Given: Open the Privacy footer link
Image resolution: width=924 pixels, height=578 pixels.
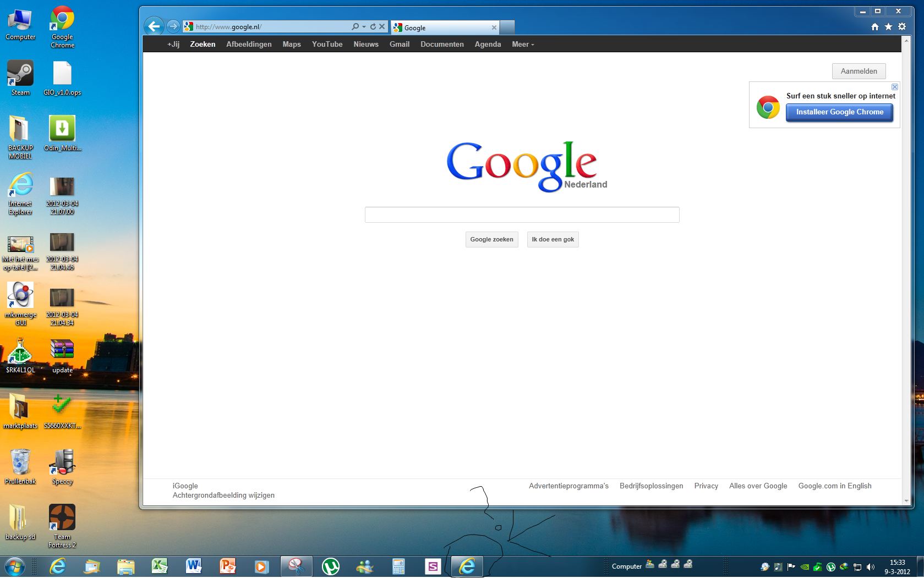Looking at the screenshot, I should [706, 486].
